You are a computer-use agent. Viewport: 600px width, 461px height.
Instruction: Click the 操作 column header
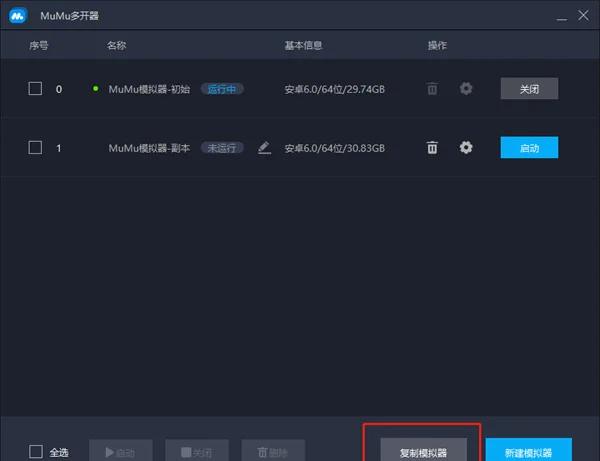pos(437,46)
